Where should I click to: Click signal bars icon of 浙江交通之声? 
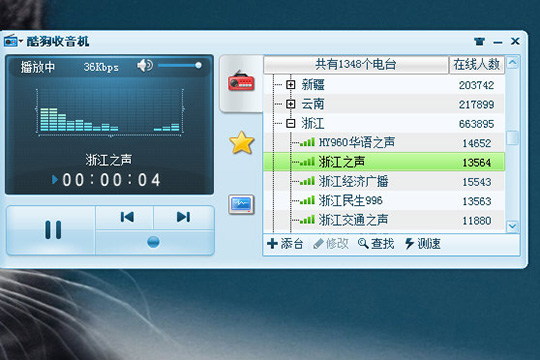pos(307,219)
